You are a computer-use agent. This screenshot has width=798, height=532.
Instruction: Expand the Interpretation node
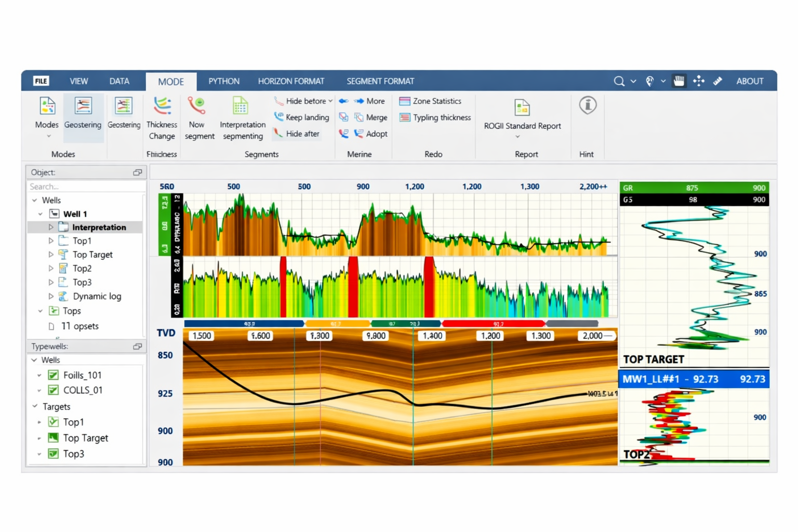[50, 228]
